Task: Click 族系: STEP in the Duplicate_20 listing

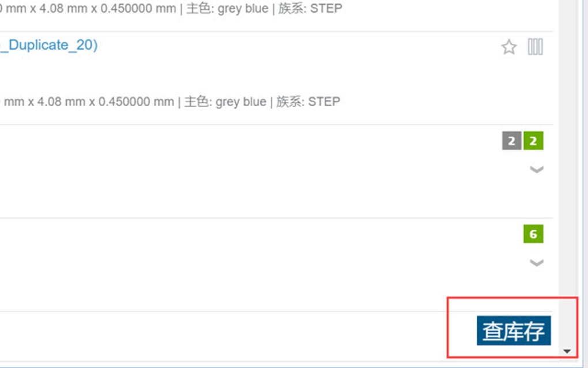Action: coord(308,102)
